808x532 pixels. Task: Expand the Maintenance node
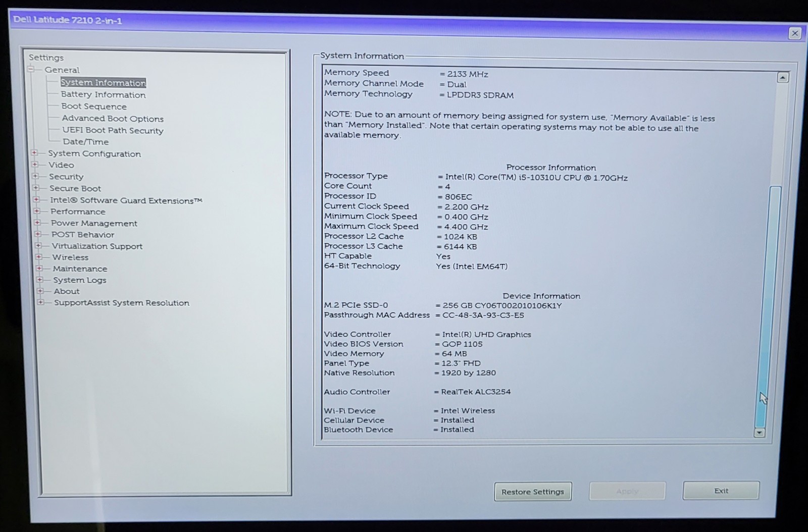(x=39, y=269)
